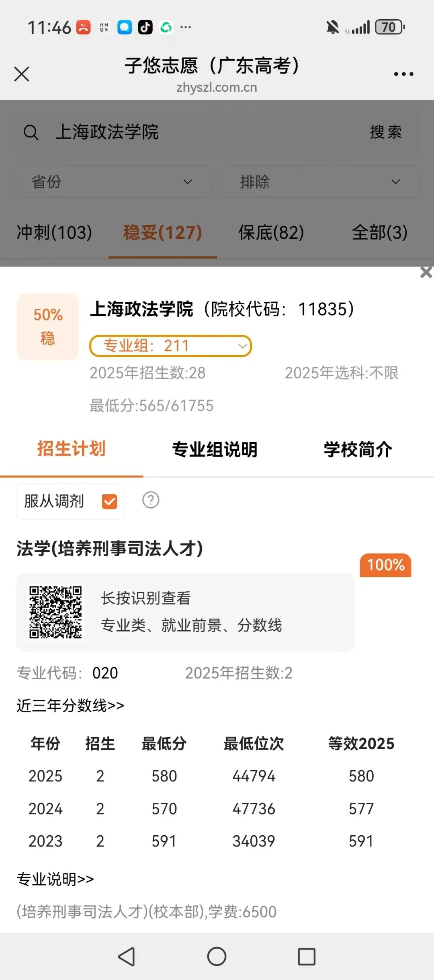This screenshot has height=980, width=434.
Task: Open the three-dot more options menu
Action: (403, 74)
